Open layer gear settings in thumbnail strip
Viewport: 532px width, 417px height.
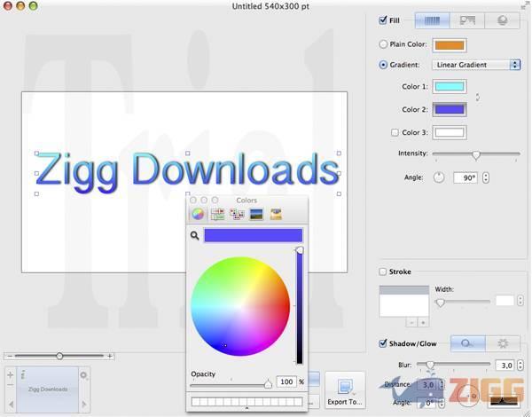click(84, 375)
